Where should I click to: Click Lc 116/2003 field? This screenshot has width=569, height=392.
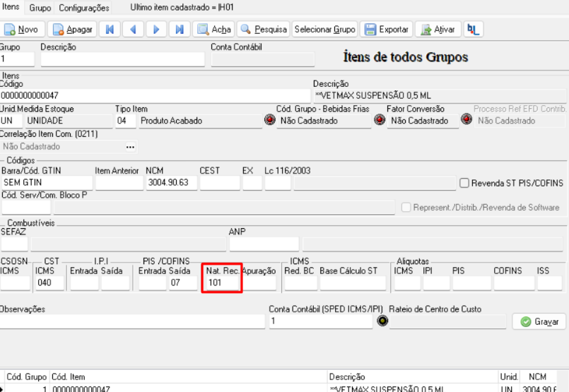pyautogui.click(x=278, y=183)
